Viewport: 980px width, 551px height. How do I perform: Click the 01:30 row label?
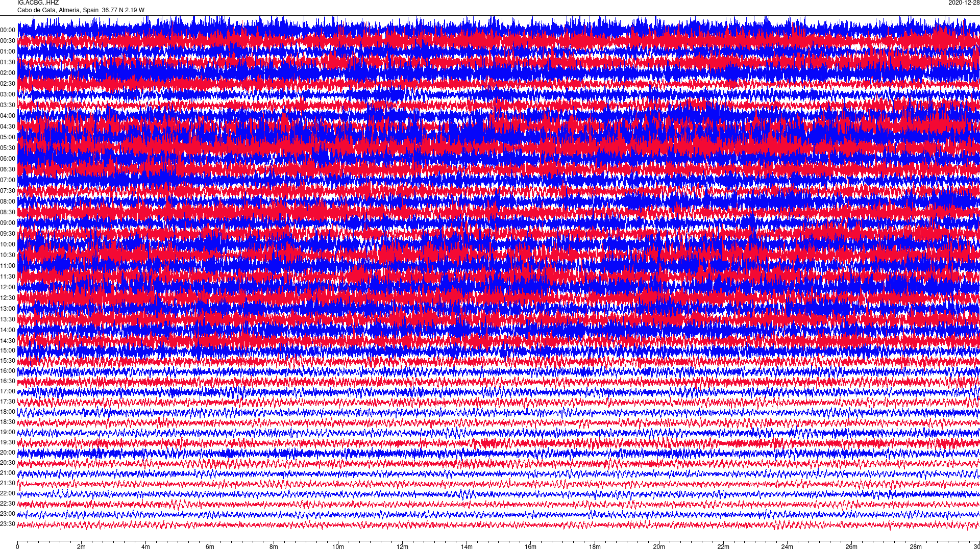(8, 62)
